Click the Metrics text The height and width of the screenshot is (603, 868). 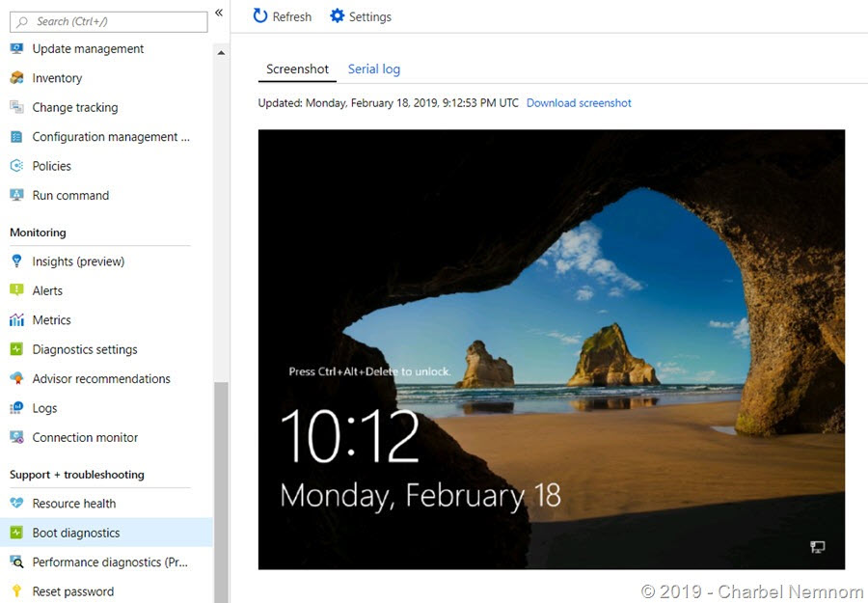[51, 320]
